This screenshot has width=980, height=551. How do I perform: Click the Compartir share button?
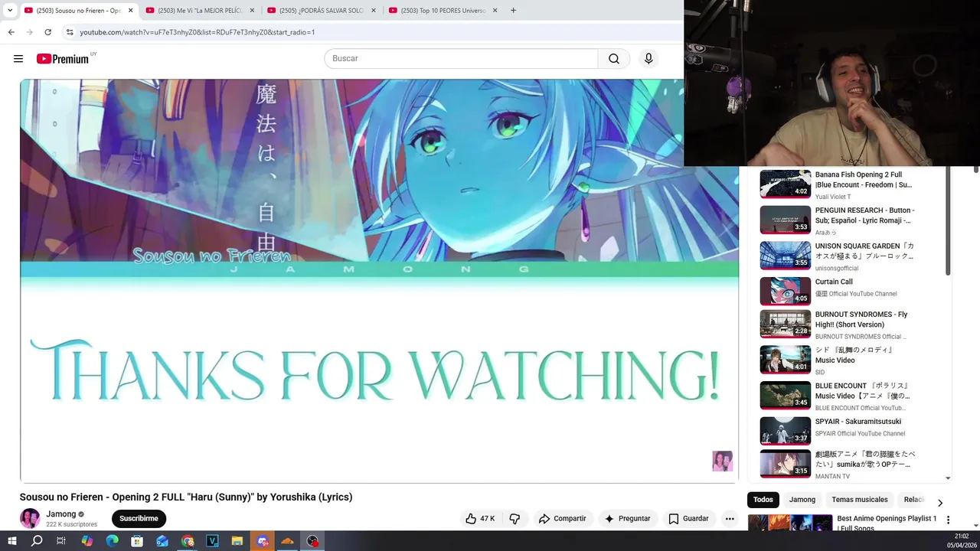point(562,519)
